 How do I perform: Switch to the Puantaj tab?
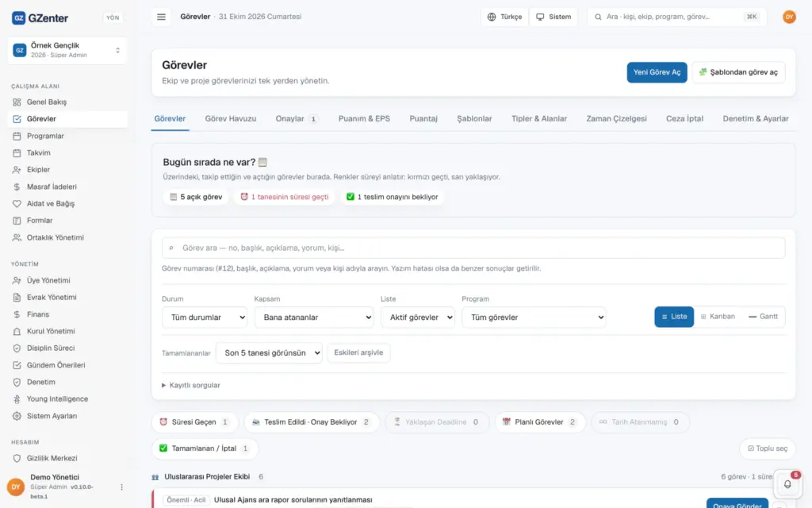coord(423,119)
